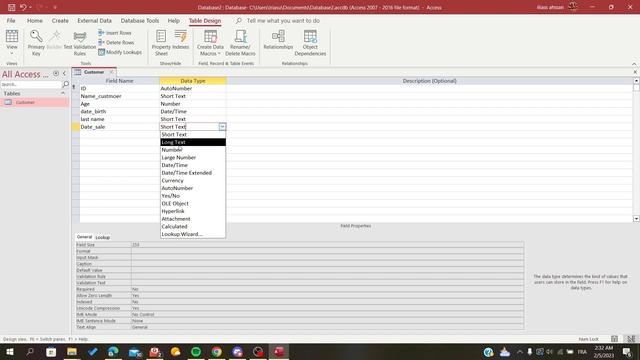Click the scroll down arrow of design grid
Image resolution: width=640 pixels, height=360 pixels.
(x=636, y=219)
